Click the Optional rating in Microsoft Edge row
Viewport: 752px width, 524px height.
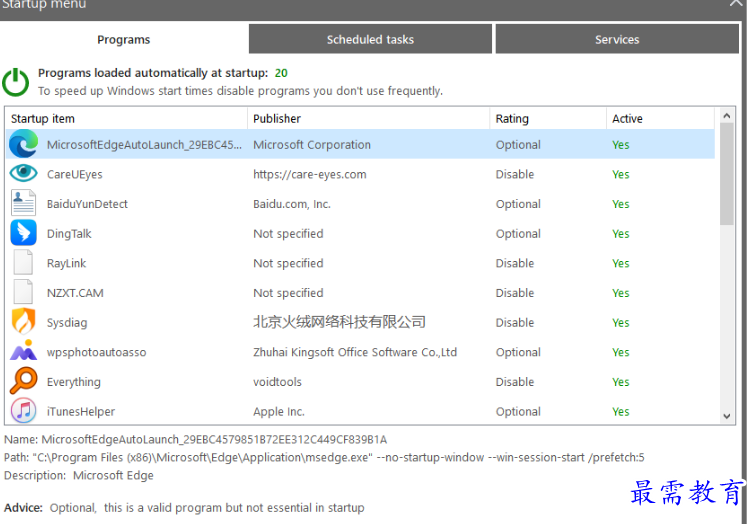click(x=518, y=145)
